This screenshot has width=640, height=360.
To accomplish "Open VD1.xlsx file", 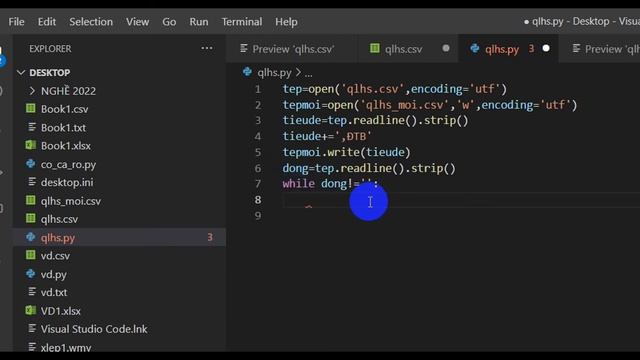I will point(60,311).
